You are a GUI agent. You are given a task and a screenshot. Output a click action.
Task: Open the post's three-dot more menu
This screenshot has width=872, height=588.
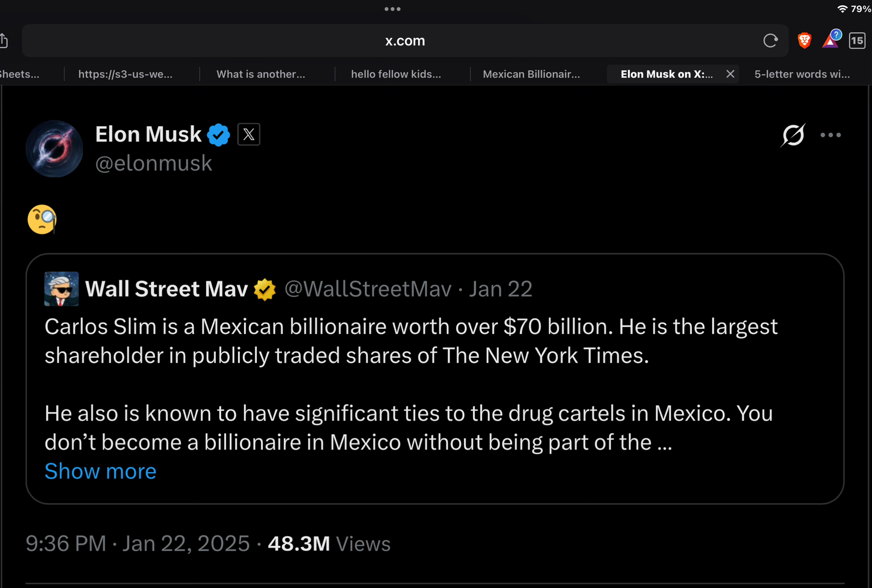830,135
